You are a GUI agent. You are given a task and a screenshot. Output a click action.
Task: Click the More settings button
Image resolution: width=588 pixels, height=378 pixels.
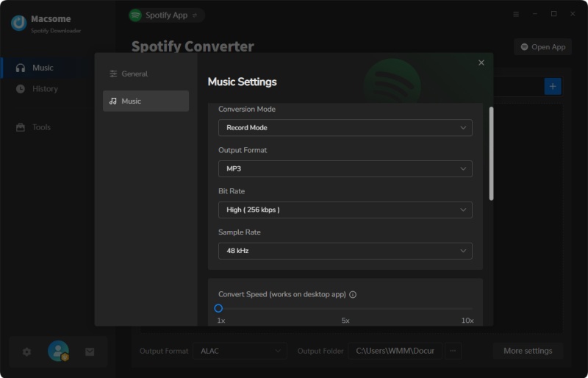(x=528, y=351)
